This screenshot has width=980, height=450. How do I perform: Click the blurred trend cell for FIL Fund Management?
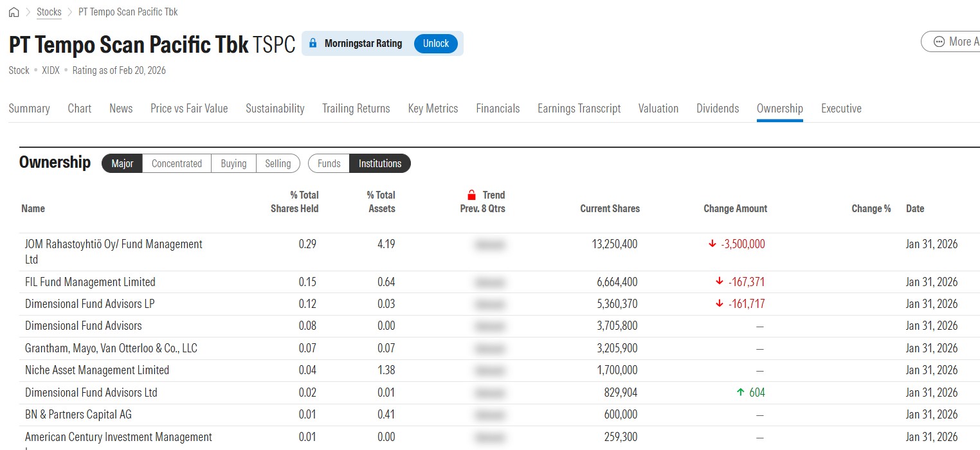click(x=489, y=282)
